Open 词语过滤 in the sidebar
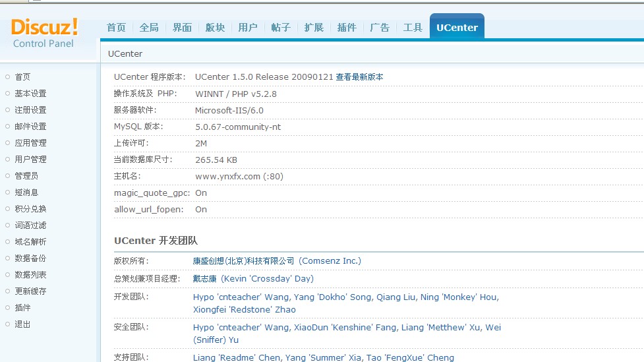 coord(30,225)
